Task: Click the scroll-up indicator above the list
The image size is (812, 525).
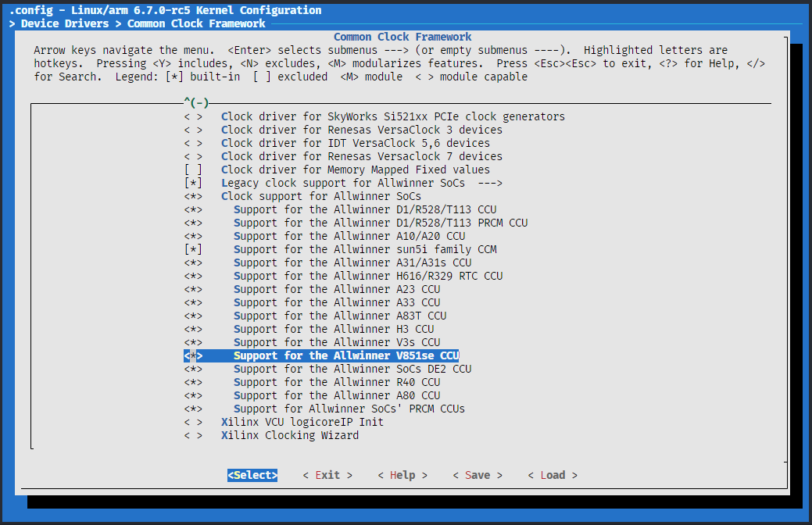Action: pos(195,102)
